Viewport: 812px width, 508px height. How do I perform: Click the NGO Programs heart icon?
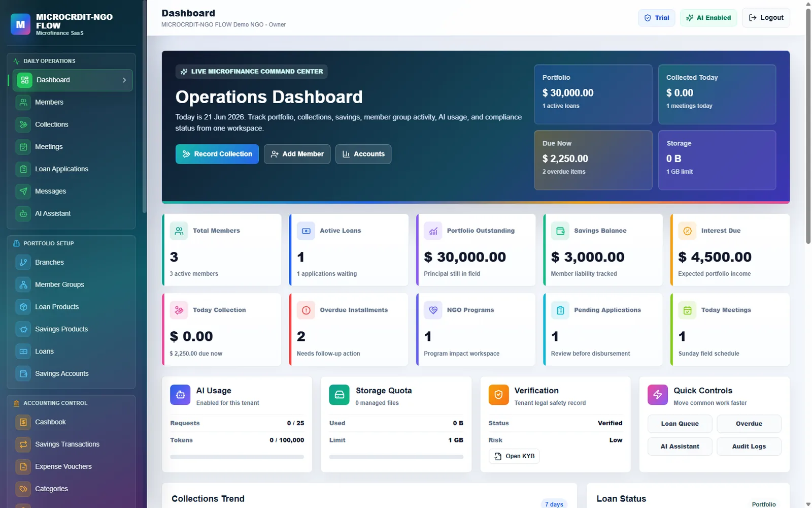click(x=433, y=310)
